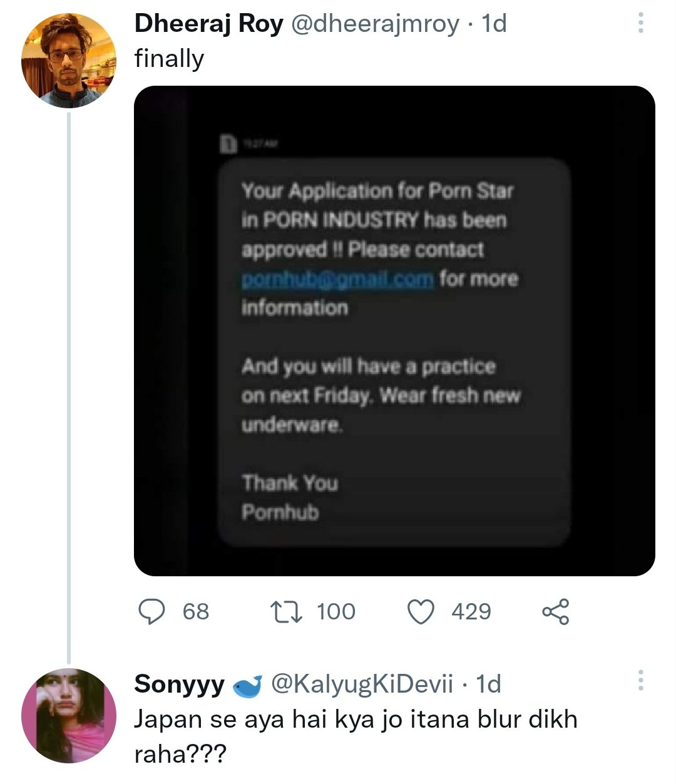Viewport: 676px width, 784px height.
Task: Expand the three-dot menu on Sonyyy's reply
Action: (x=640, y=680)
